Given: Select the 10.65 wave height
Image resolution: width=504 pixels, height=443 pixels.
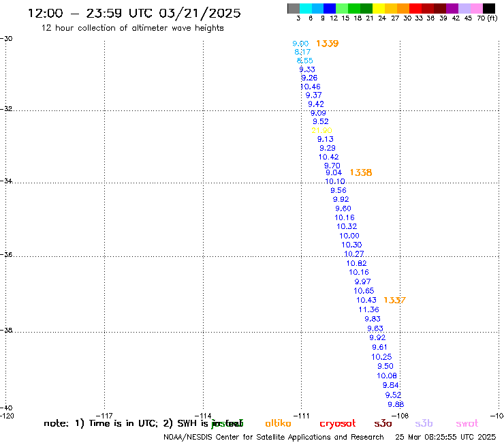Looking at the screenshot, I should click(x=364, y=291).
